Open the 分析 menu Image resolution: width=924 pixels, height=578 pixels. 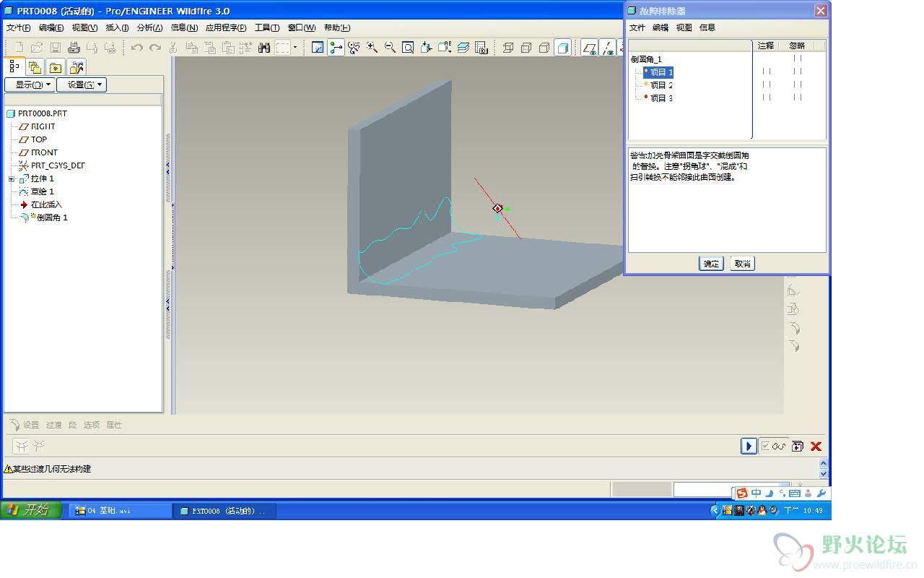[149, 27]
